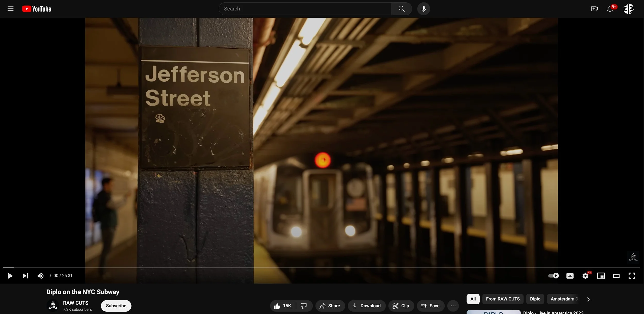Screen dimensions: 644x314
Task: Select the Diplo filter chip
Action: coord(535,299)
